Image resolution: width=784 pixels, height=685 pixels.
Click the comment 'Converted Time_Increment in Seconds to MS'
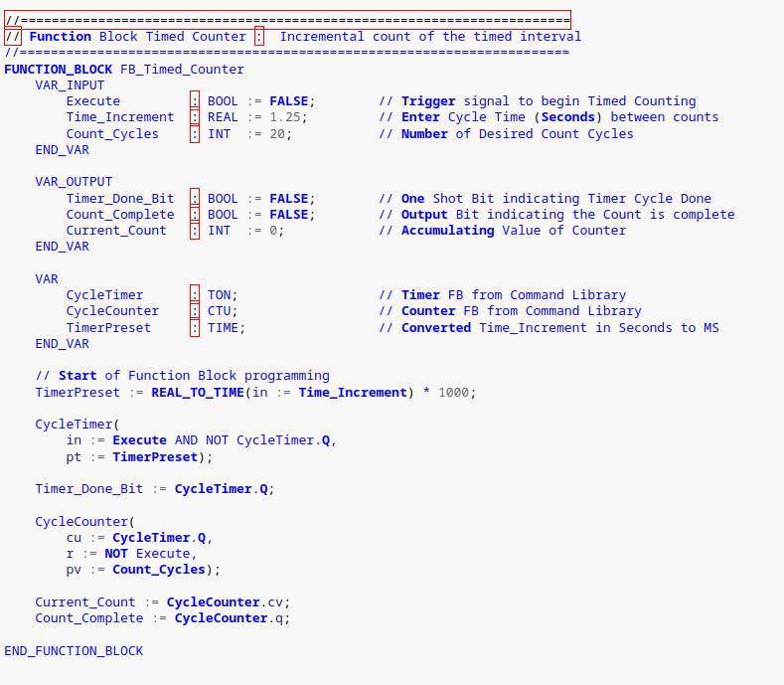click(x=549, y=328)
